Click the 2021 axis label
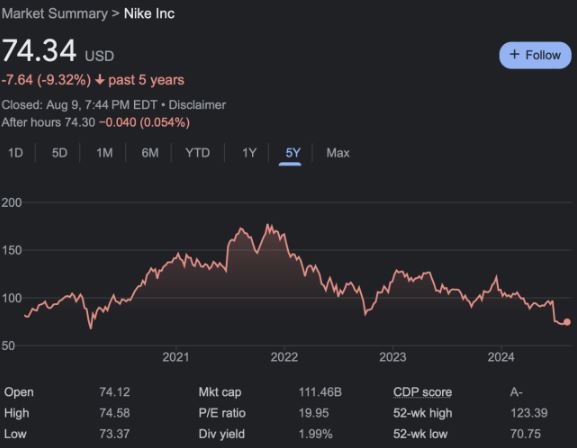The width and height of the screenshot is (577, 448). pos(176,357)
